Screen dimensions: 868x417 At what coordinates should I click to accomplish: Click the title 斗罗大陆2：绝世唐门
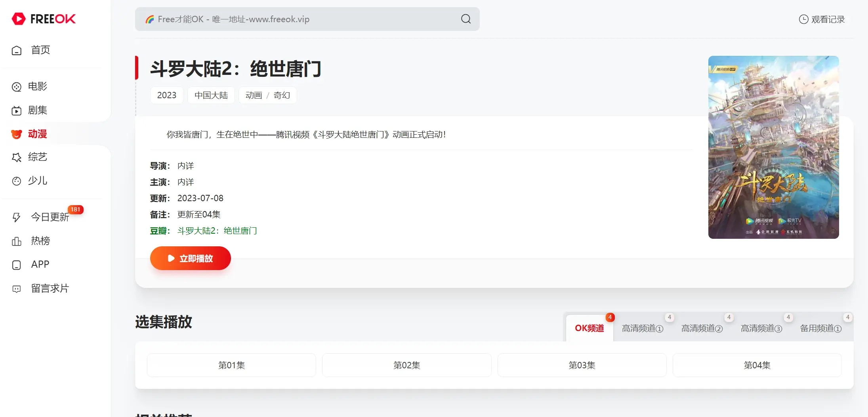236,69
